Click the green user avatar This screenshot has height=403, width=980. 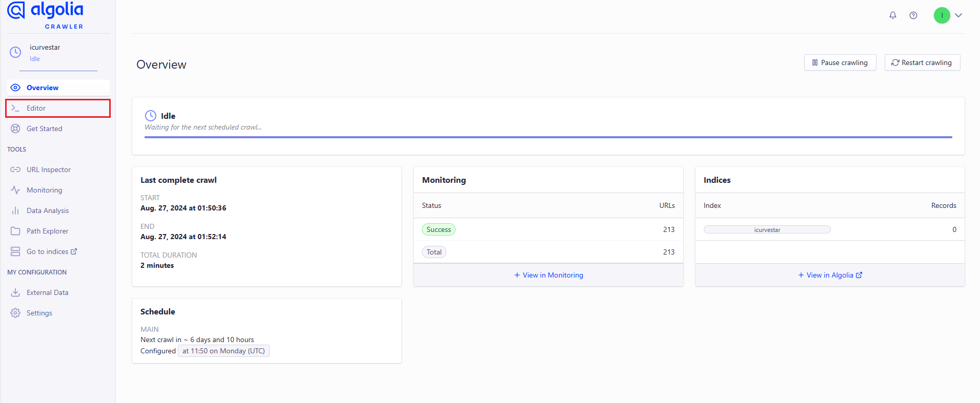click(942, 15)
